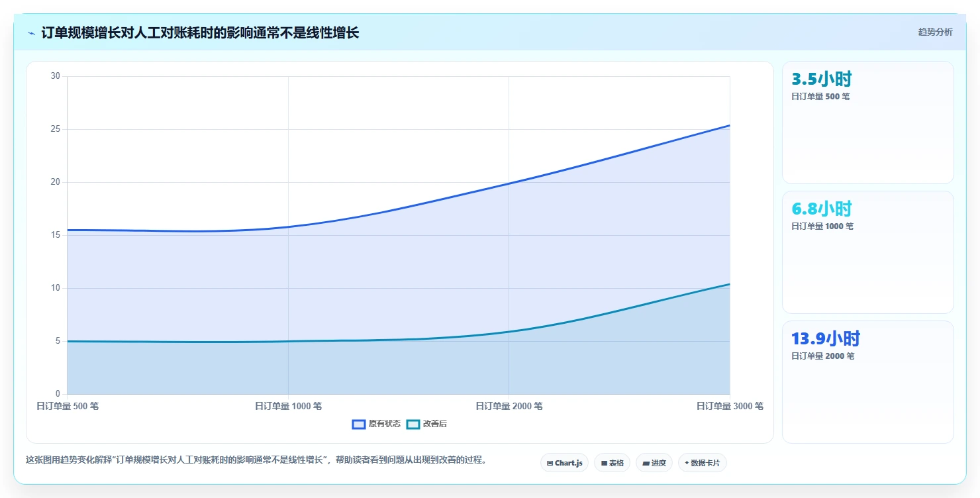The image size is (980, 498).
Task: Click the Chart.js tag
Action: pyautogui.click(x=564, y=463)
